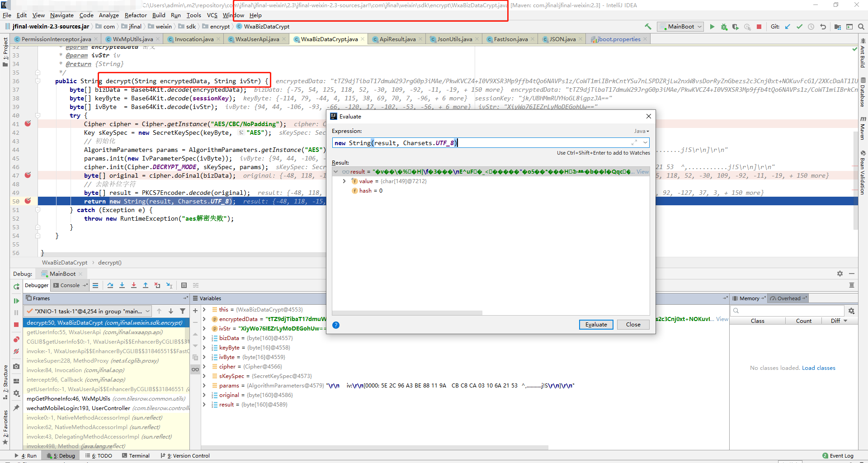Open the VCS menu

(x=212, y=15)
